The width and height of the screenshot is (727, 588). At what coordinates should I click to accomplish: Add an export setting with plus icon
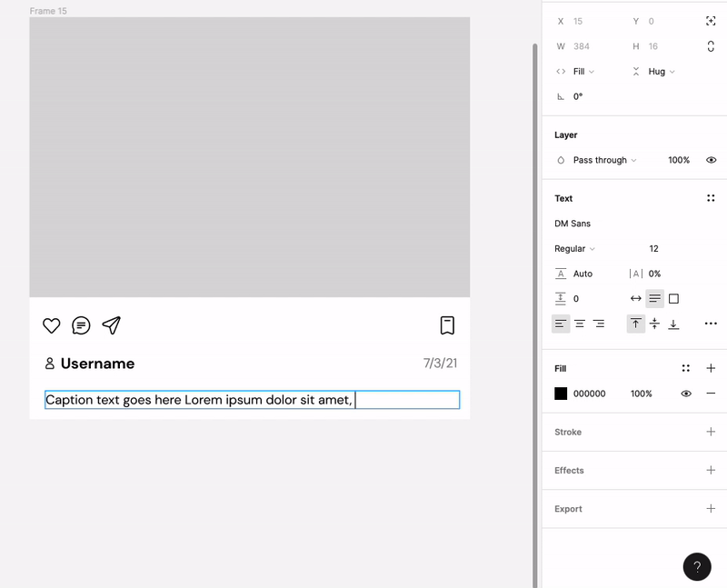(711, 509)
